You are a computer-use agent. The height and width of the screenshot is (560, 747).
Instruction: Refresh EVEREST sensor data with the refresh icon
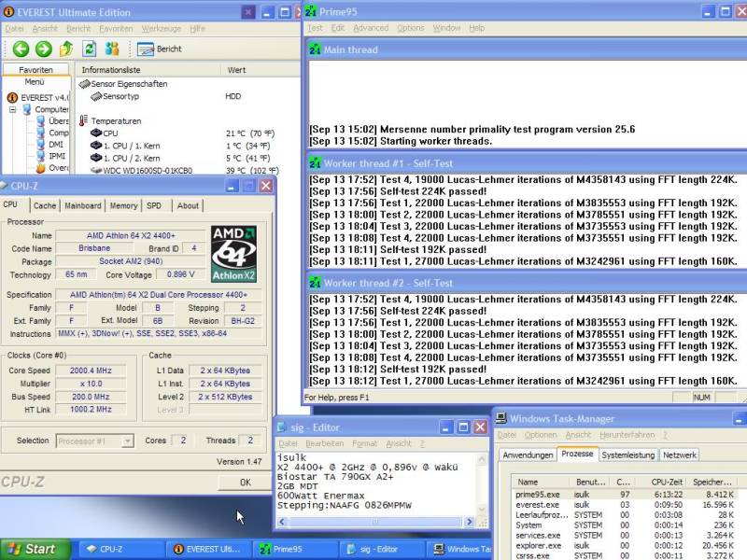pyautogui.click(x=89, y=49)
